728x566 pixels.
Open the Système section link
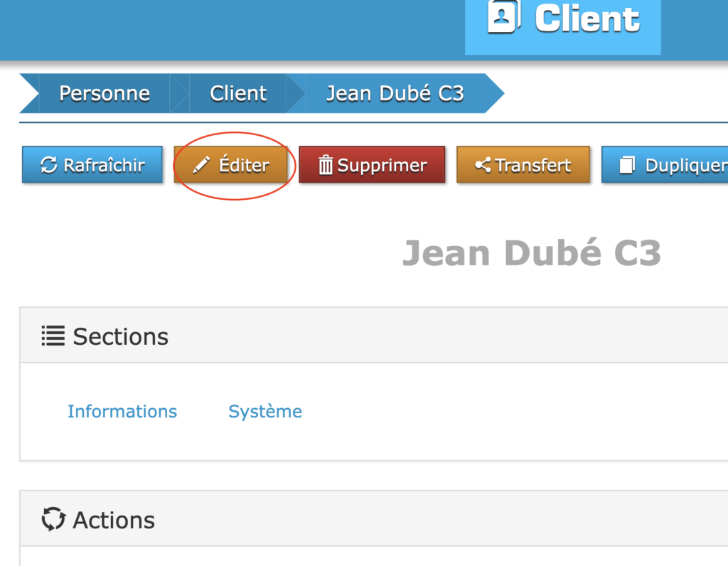tap(264, 412)
